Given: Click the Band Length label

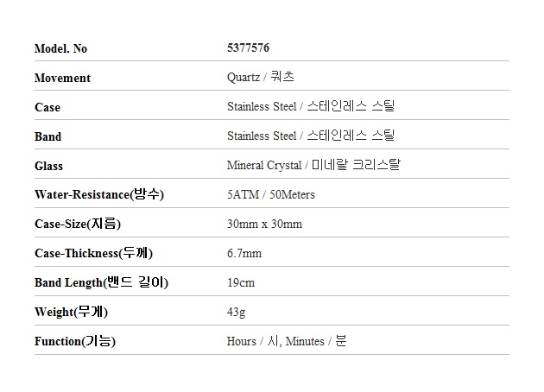Looking at the screenshot, I should coord(101,283).
